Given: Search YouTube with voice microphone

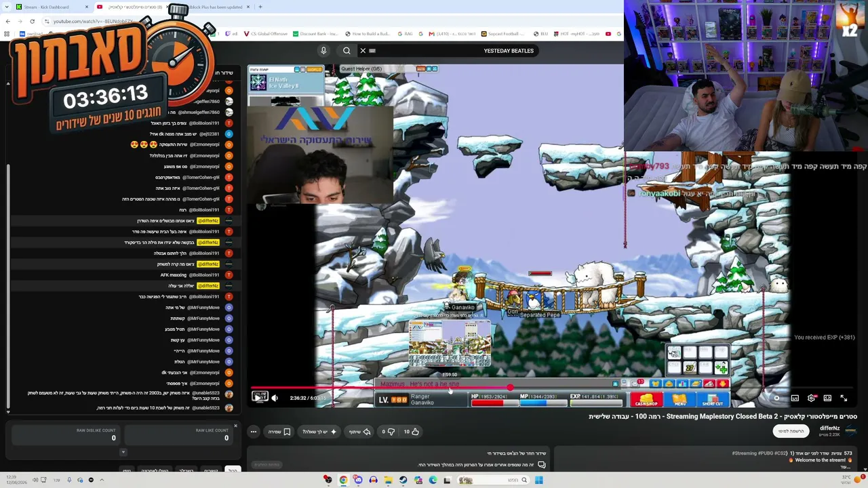Looking at the screenshot, I should point(323,51).
